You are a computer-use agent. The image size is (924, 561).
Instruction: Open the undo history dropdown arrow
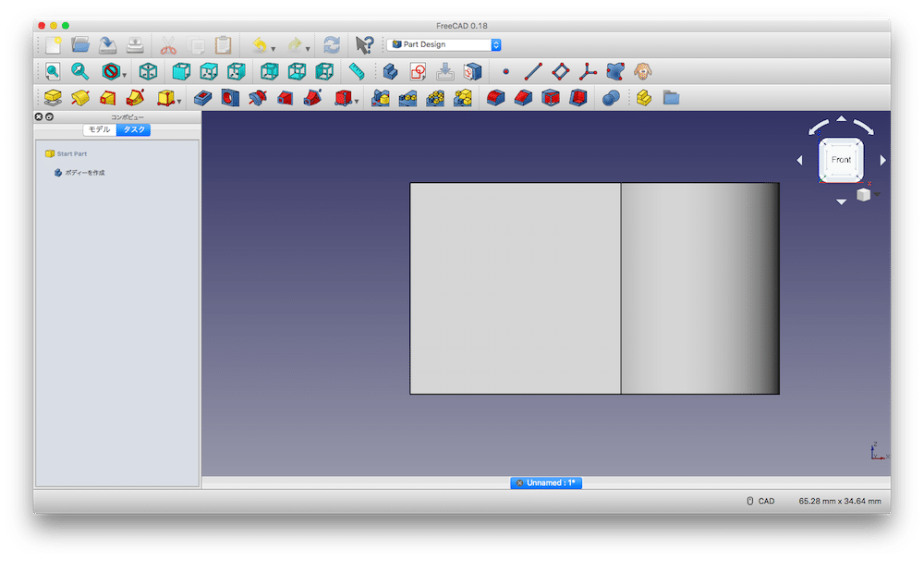pos(274,48)
